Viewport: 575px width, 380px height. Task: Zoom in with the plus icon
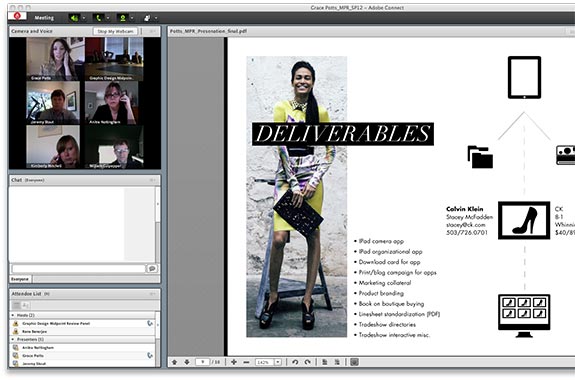point(234,362)
